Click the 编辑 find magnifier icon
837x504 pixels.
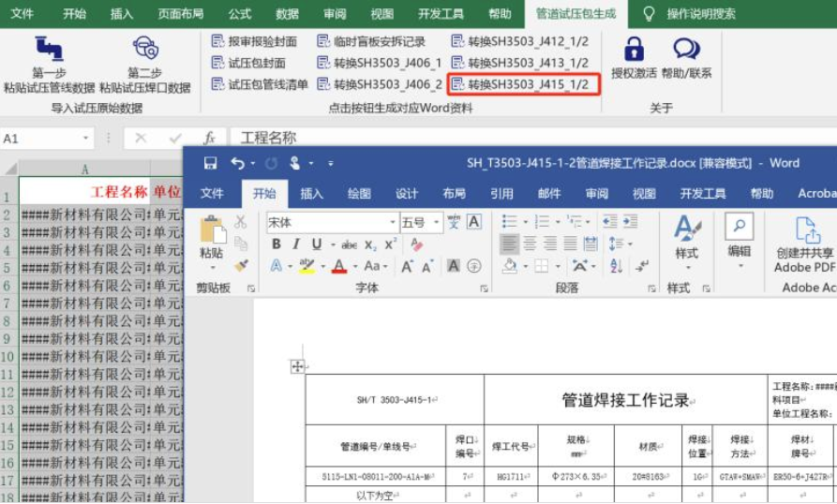(x=740, y=226)
